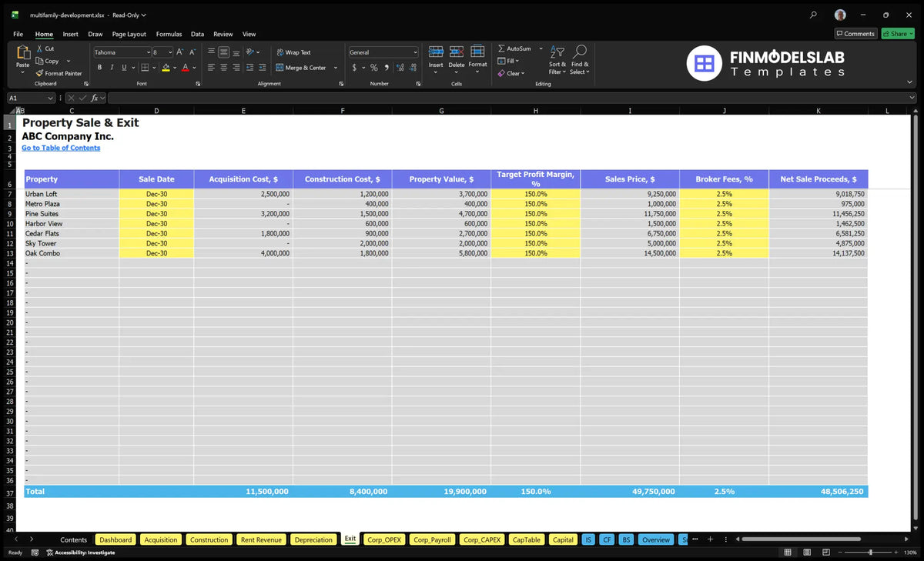This screenshot has width=924, height=561.
Task: Click the Borders icon
Action: point(145,68)
